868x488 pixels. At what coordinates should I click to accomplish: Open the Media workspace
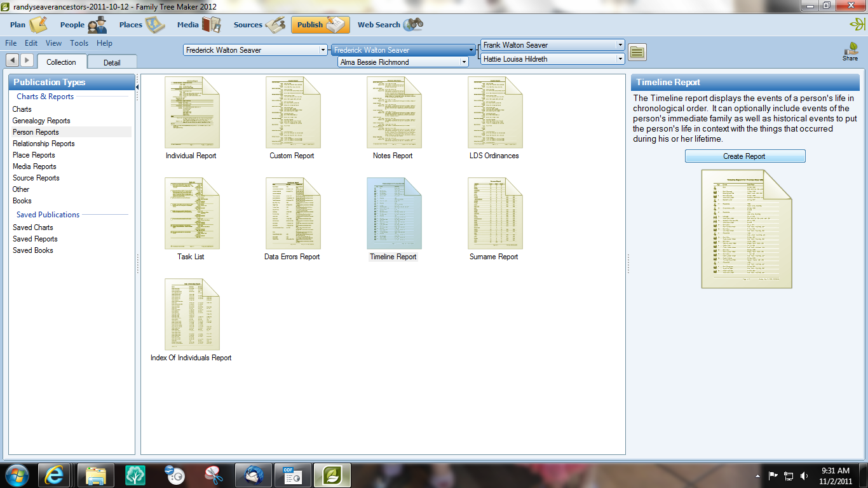(x=199, y=25)
